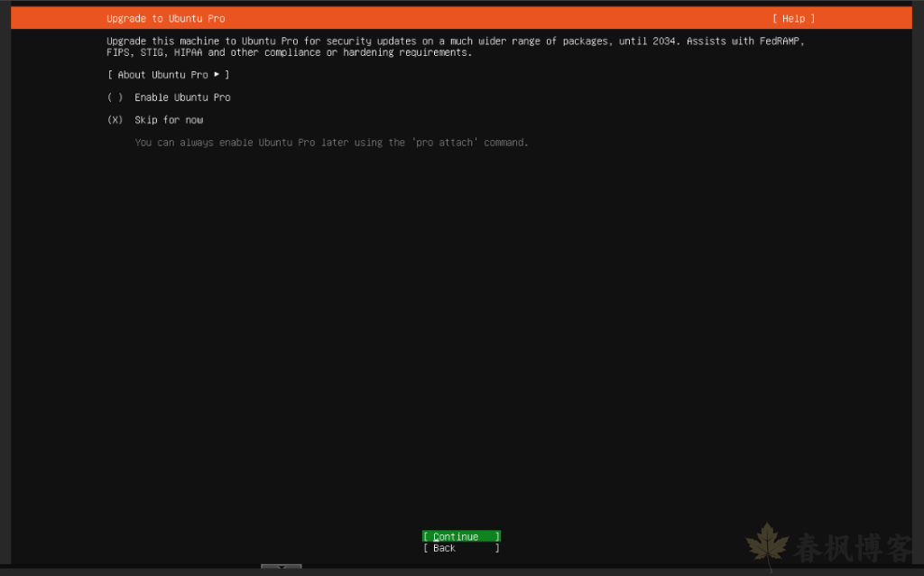This screenshot has width=924, height=576.
Task: Open the Help menu in the header
Action: (793, 19)
